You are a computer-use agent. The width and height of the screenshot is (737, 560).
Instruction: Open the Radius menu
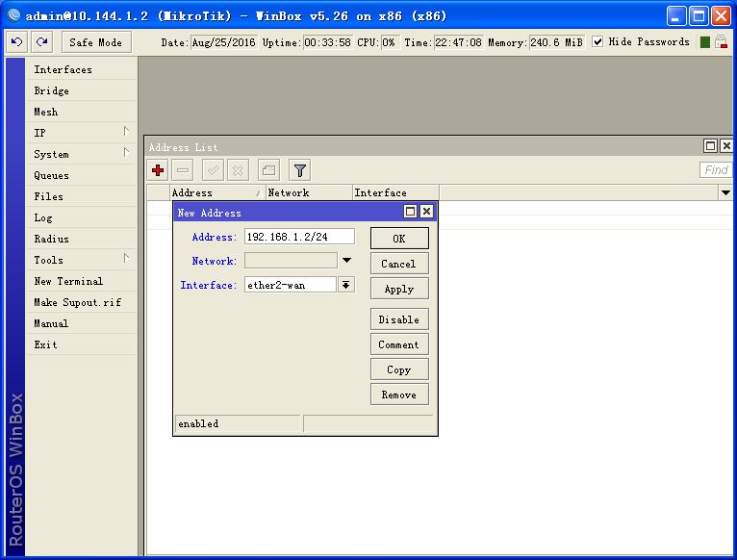[x=82, y=239]
